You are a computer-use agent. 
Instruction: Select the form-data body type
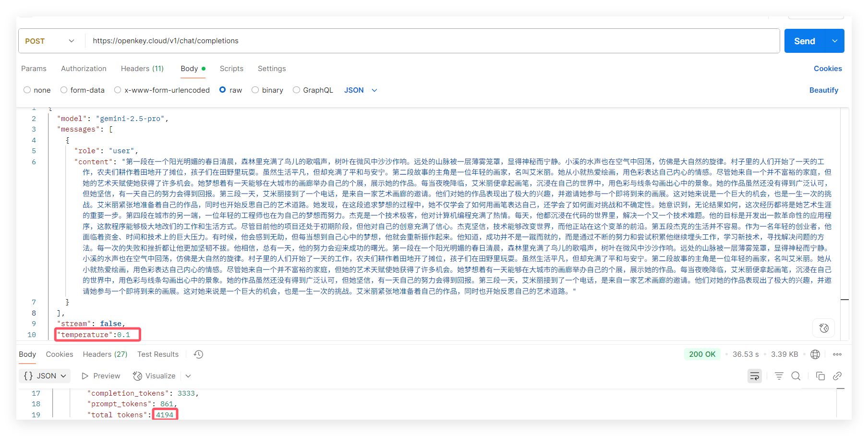[x=64, y=90]
